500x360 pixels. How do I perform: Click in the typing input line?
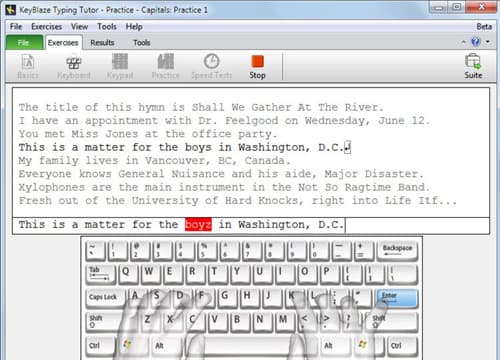pos(251,225)
